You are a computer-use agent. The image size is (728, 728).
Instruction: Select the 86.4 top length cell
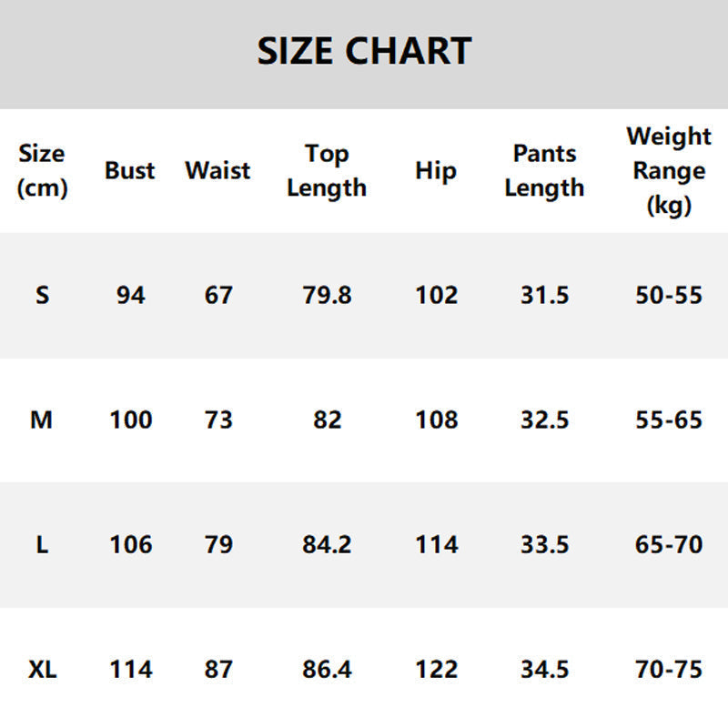326,669
